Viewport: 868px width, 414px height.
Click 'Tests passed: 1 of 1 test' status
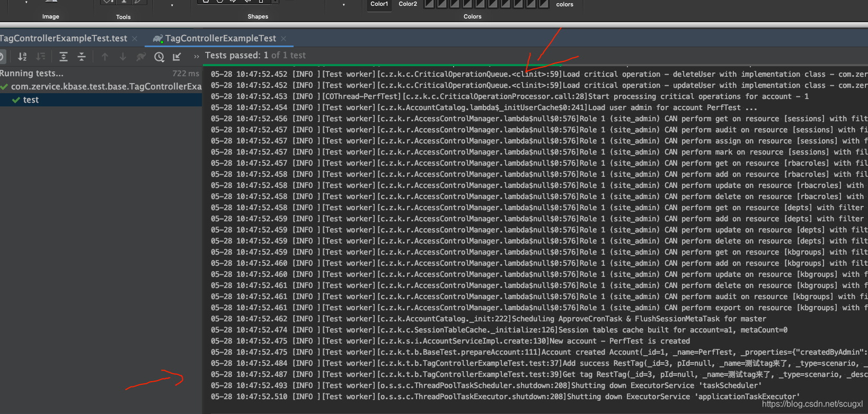[255, 55]
